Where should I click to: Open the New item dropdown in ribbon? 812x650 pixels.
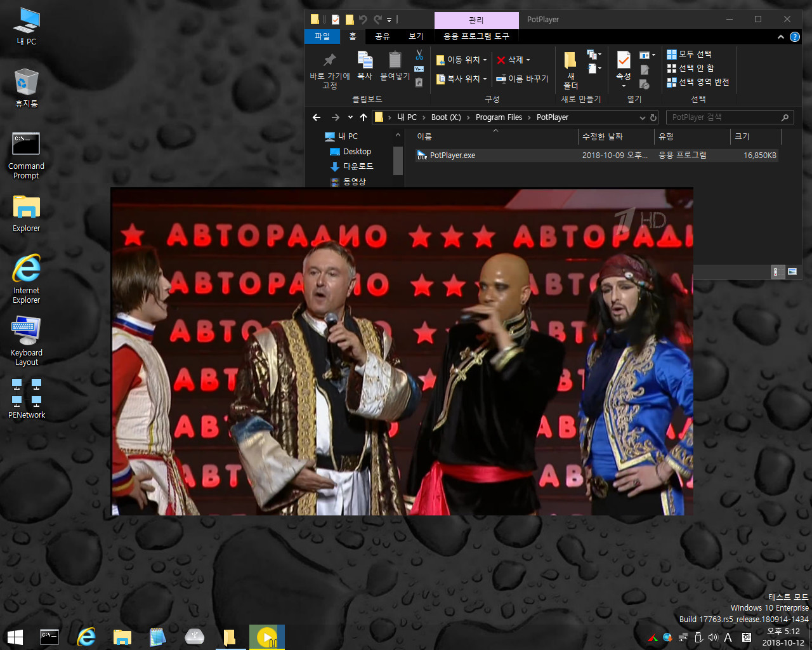point(594,55)
